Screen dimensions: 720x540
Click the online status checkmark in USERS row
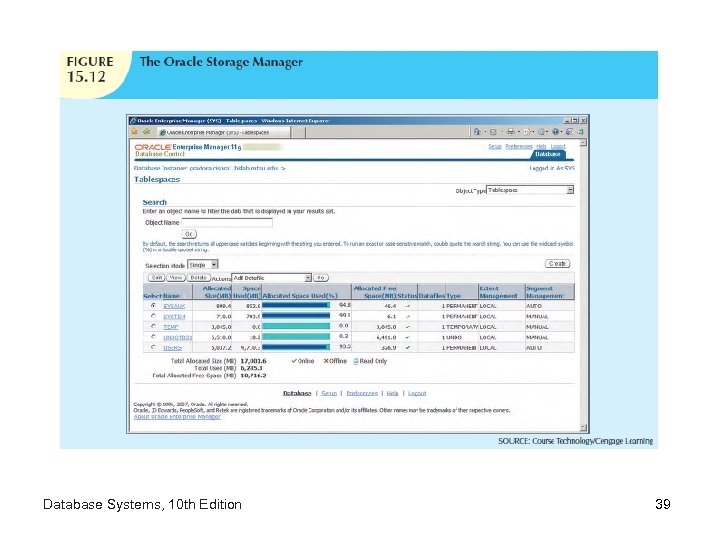coord(408,348)
